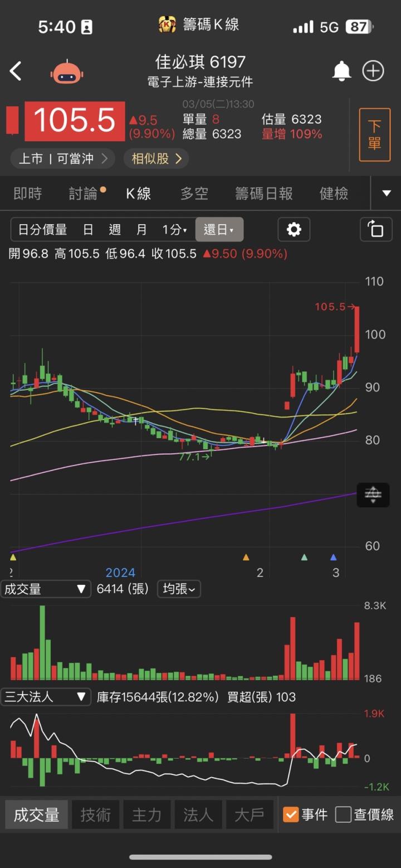This screenshot has height=868, width=401.
Task: Tap the latest red candlestick
Action: (357, 329)
